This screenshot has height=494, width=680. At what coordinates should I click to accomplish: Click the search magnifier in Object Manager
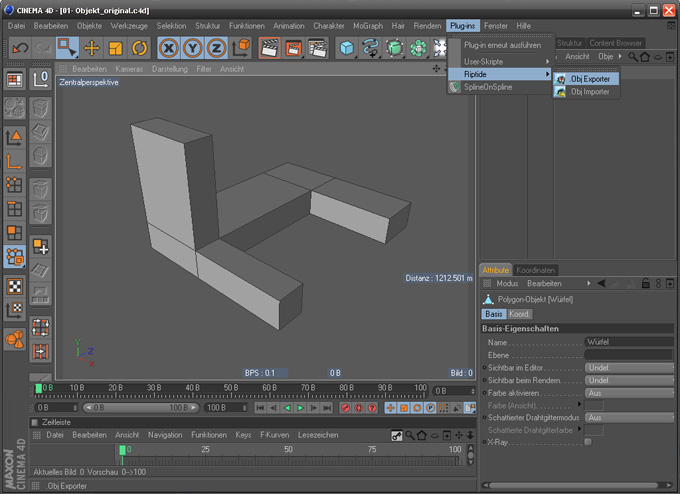pos(632,57)
